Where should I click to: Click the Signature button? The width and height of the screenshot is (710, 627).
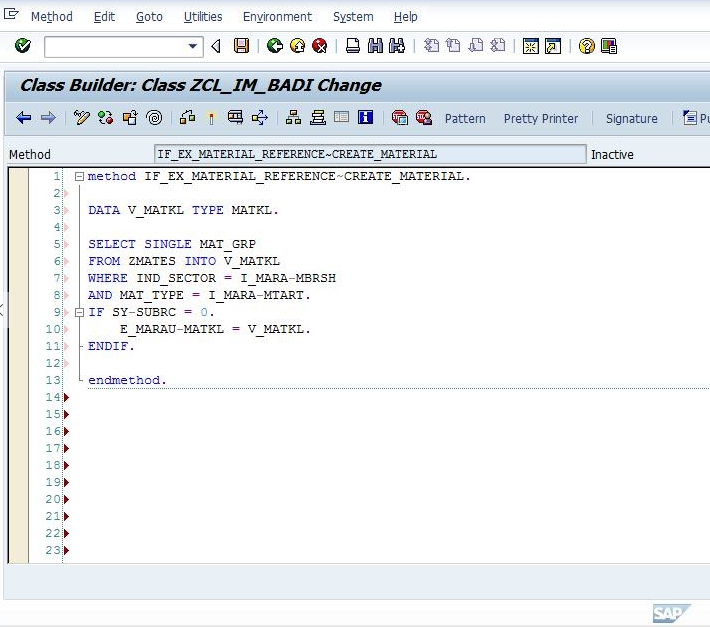pos(632,119)
